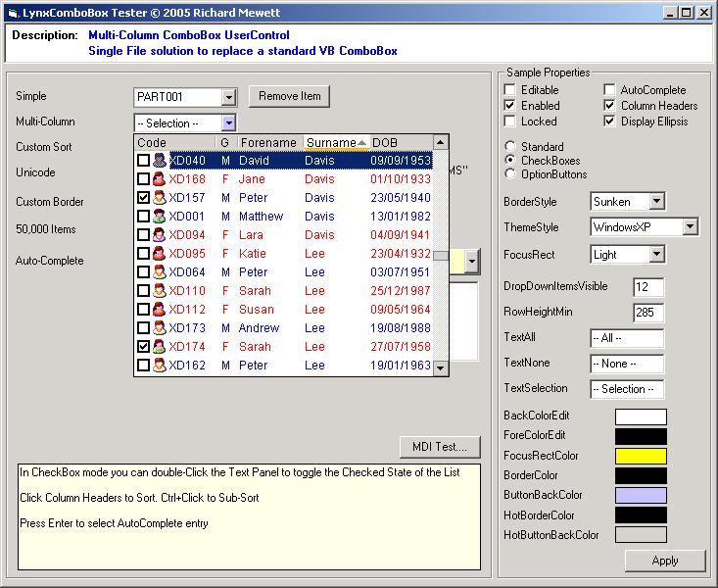Viewport: 718px width, 588px height.
Task: Select the OptionButtons radio button
Action: 510,174
